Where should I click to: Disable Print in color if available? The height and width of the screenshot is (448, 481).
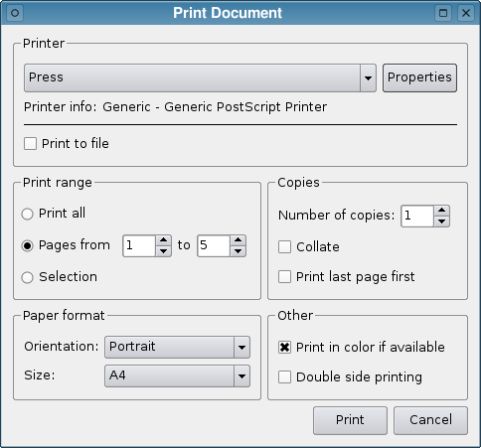(x=284, y=348)
